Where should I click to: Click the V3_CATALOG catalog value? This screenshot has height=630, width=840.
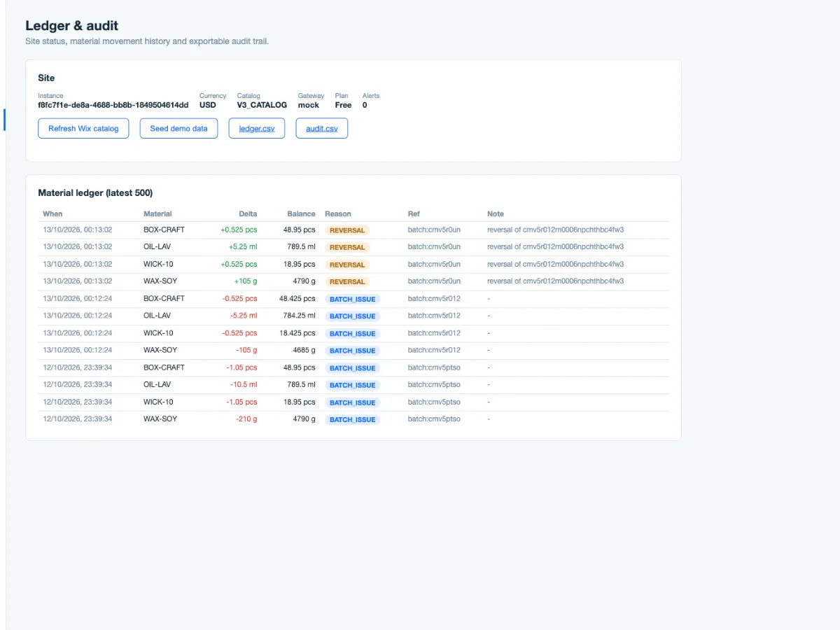[x=262, y=105]
